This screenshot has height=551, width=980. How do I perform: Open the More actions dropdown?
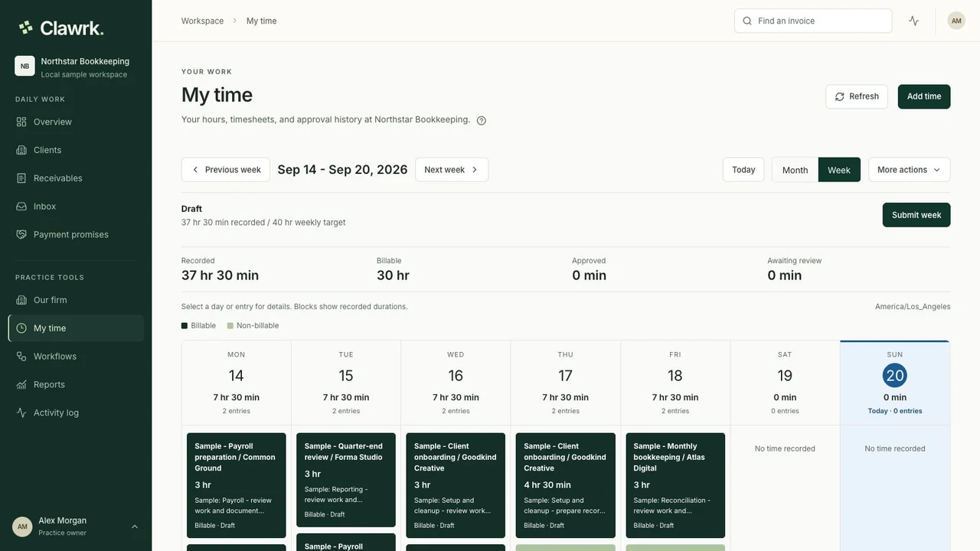[x=910, y=170]
